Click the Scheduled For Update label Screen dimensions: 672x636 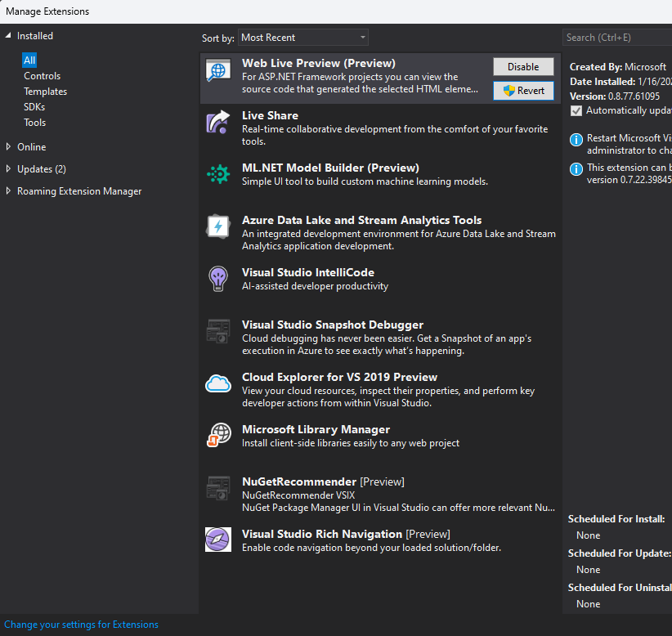click(x=620, y=553)
